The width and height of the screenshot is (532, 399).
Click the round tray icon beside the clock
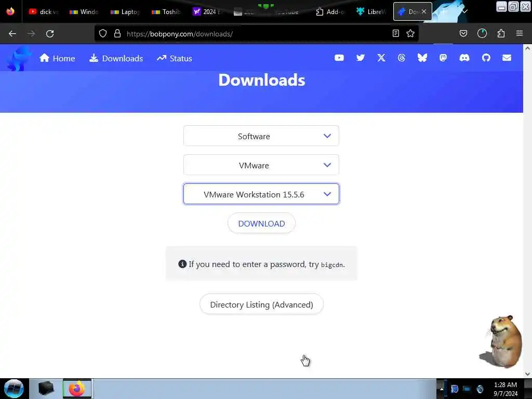pos(480,389)
